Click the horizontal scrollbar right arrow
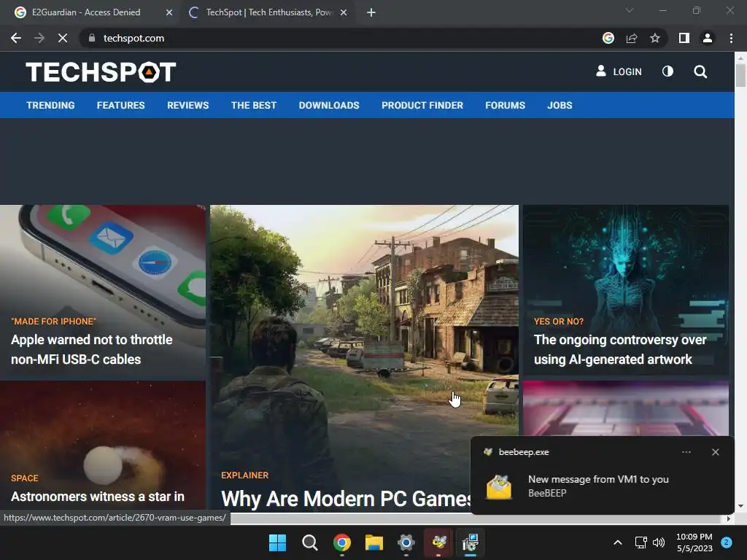Viewport: 747px width, 560px height. coord(728,518)
